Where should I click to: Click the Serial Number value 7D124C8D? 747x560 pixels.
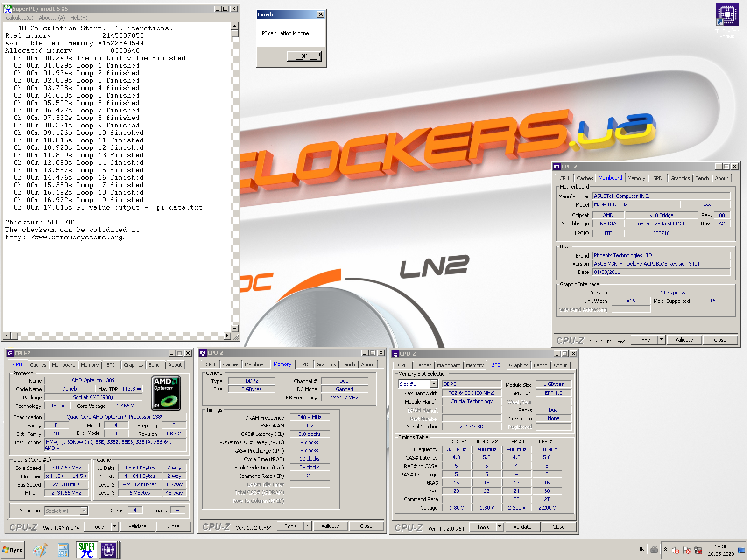tap(472, 427)
